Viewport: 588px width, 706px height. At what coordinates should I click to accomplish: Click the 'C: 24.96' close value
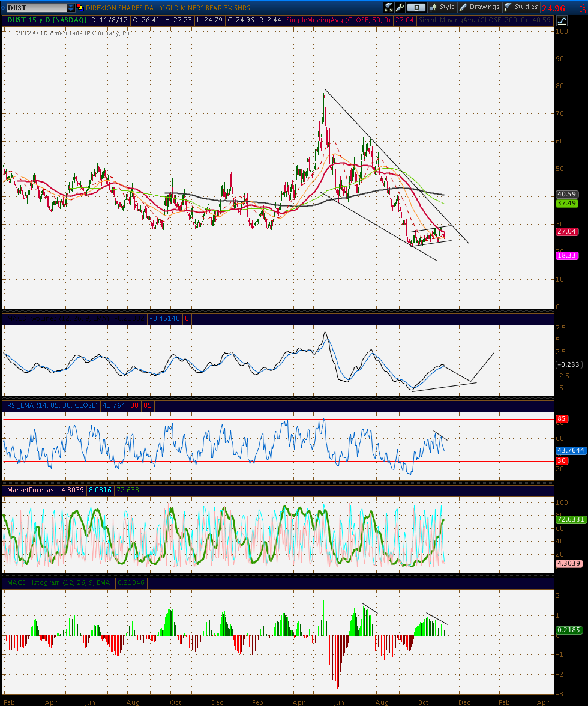point(241,20)
